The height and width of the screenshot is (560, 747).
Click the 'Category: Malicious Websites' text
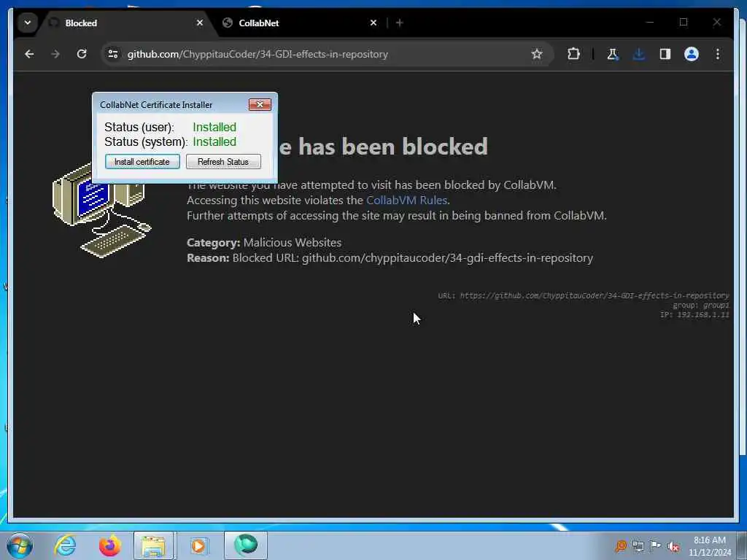click(x=264, y=242)
